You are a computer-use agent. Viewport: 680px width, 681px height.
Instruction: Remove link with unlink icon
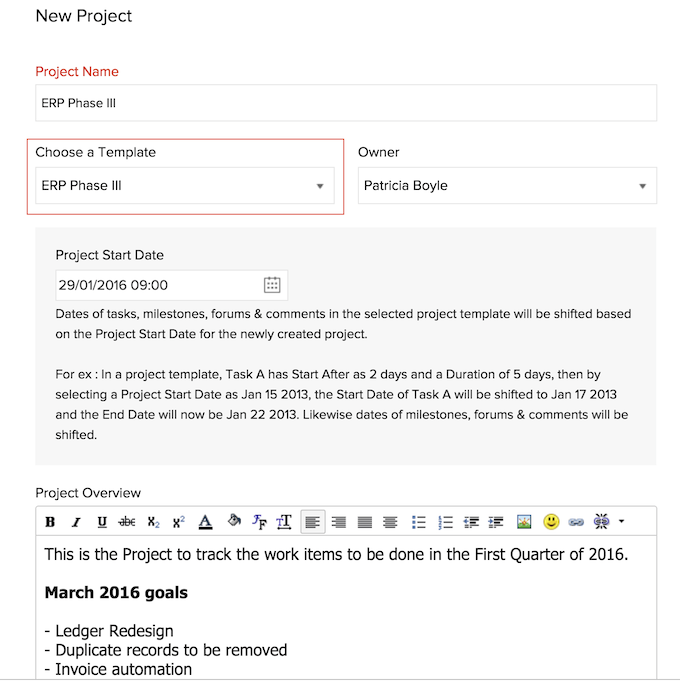[x=601, y=521]
